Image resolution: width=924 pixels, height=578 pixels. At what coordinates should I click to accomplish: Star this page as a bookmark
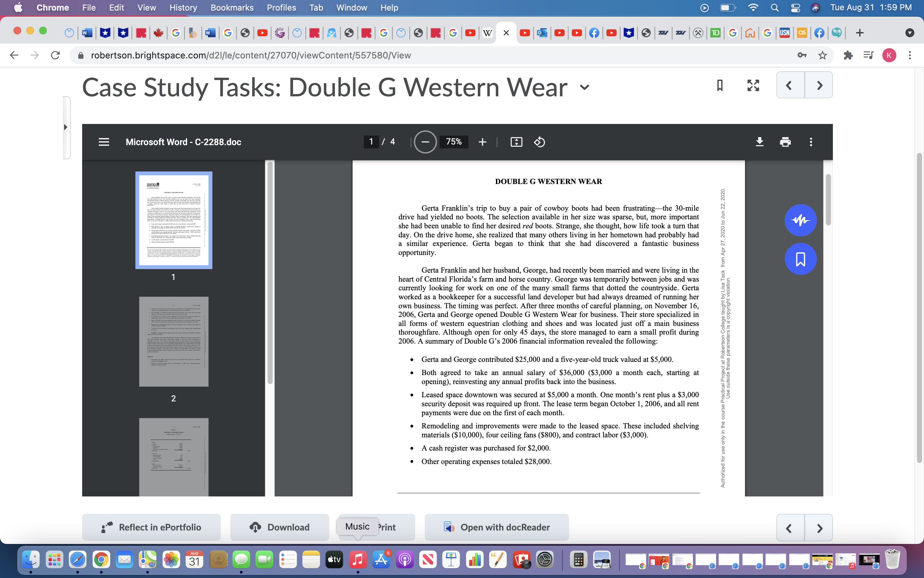click(x=822, y=56)
